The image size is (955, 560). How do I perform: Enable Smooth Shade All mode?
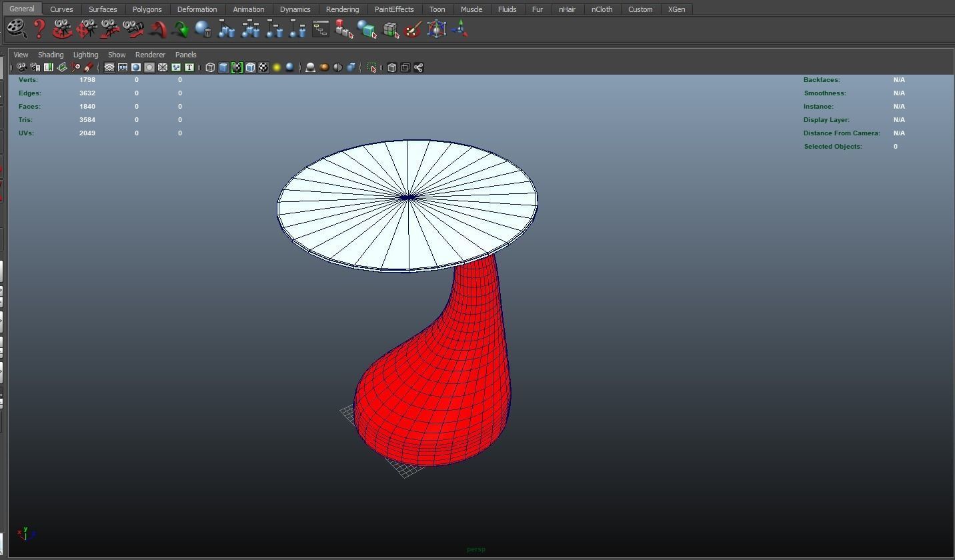[223, 67]
